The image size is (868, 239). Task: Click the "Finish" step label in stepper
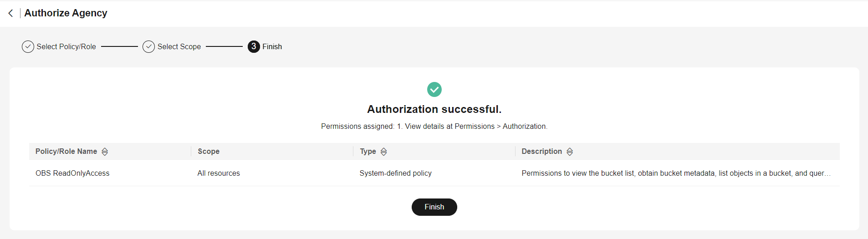(272, 46)
